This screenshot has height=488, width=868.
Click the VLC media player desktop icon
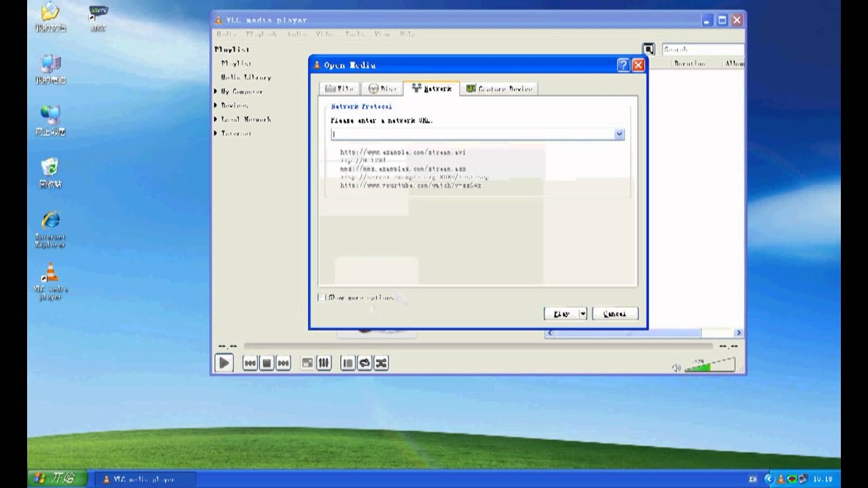click(x=51, y=281)
